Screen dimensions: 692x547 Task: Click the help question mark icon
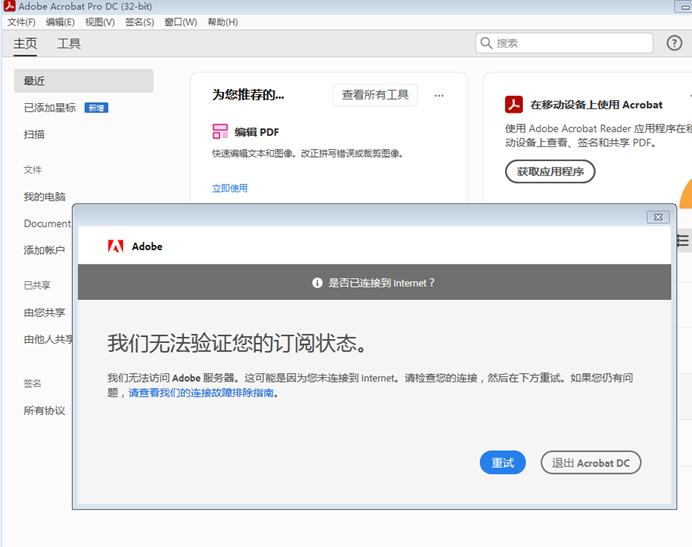674,43
